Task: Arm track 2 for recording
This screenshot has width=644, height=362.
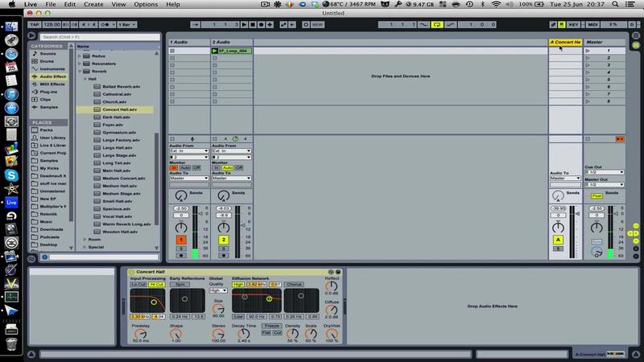Action: [x=224, y=255]
